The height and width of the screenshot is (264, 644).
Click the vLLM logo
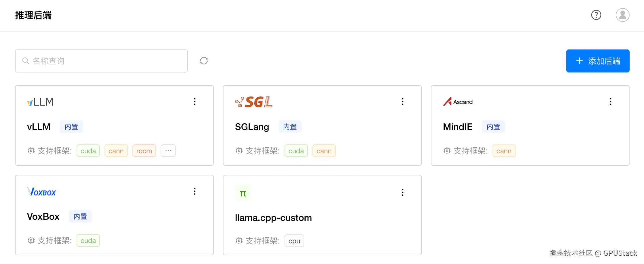40,102
